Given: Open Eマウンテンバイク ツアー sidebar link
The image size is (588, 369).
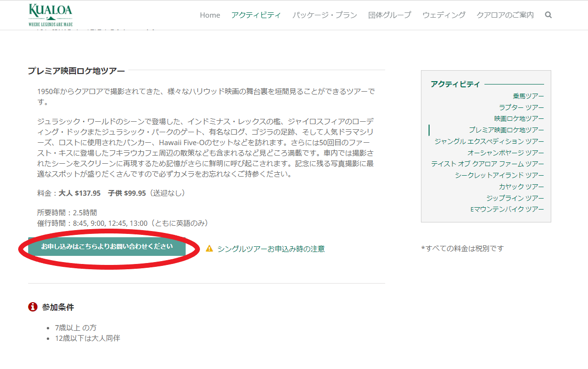Looking at the screenshot, I should pyautogui.click(x=507, y=209).
